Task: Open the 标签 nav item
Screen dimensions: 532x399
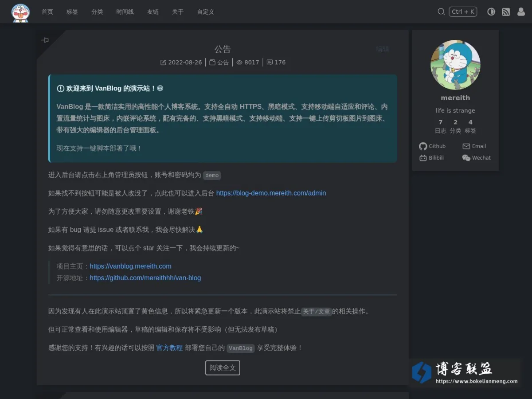Action: 72,12
